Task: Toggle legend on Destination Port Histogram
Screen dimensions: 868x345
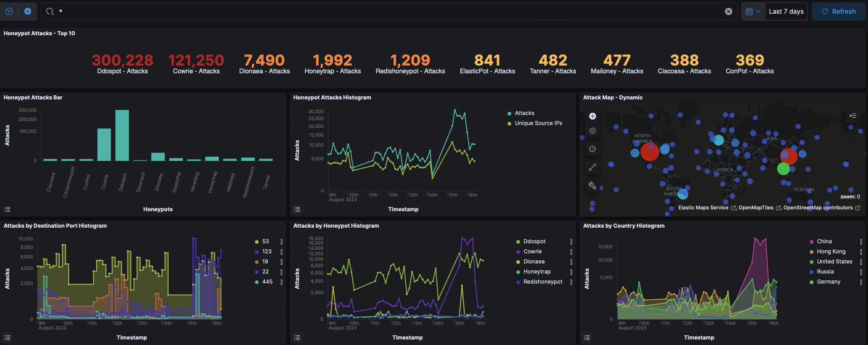Action: coord(7,338)
